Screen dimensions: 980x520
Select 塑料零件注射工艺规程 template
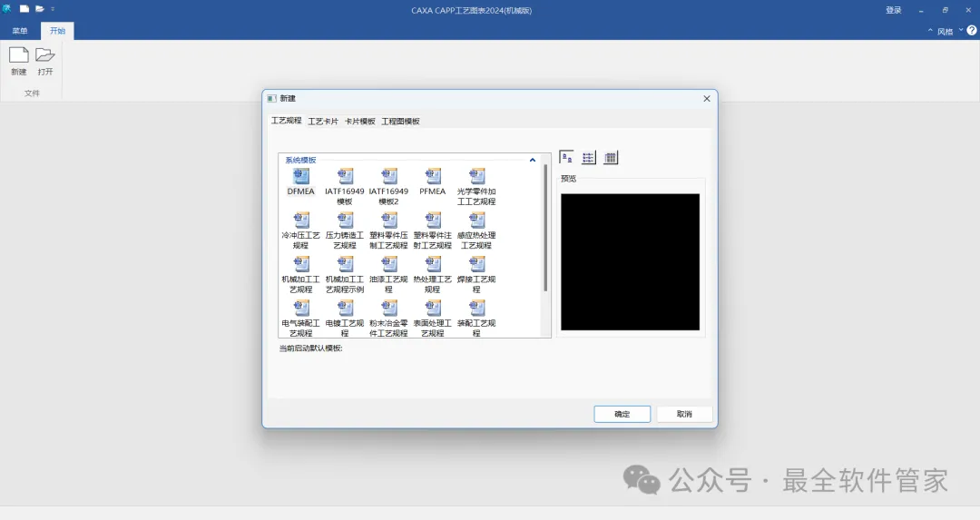pyautogui.click(x=433, y=231)
